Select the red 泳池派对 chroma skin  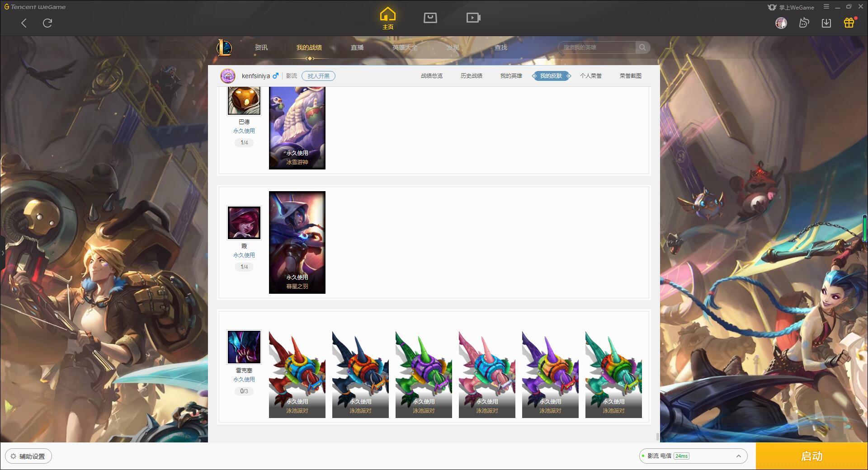297,375
